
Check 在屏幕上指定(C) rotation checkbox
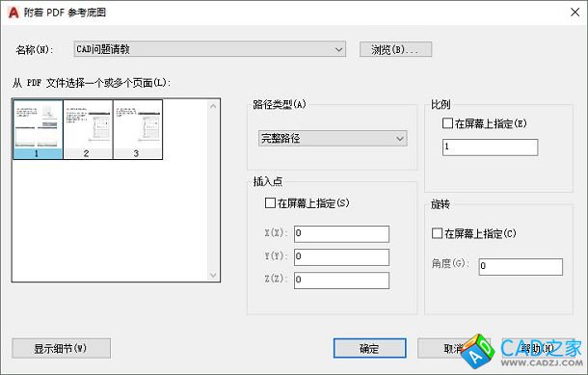click(x=438, y=233)
